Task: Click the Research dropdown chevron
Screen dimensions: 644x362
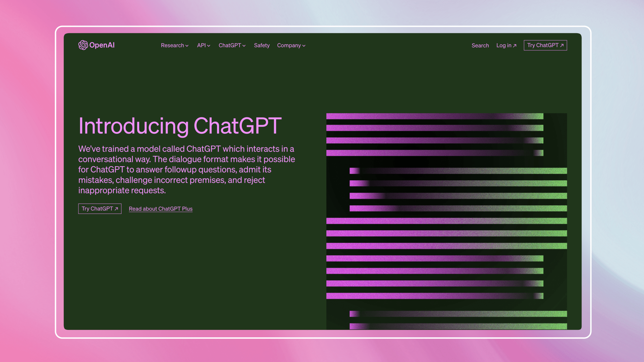Action: [x=186, y=45]
